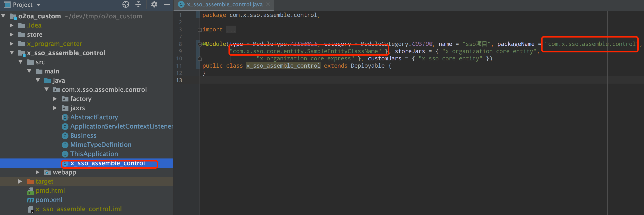
Task: Click the Business class icon
Action: coord(65,136)
